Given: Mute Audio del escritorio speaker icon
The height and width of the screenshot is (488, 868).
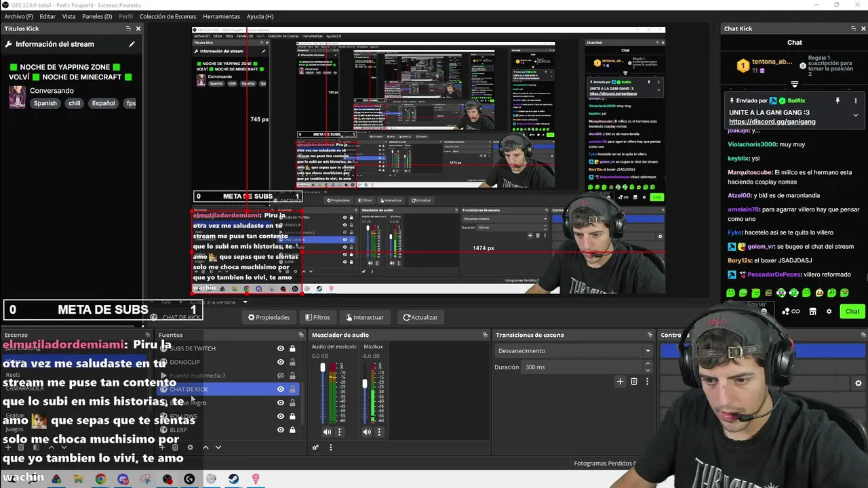Looking at the screenshot, I should (327, 432).
